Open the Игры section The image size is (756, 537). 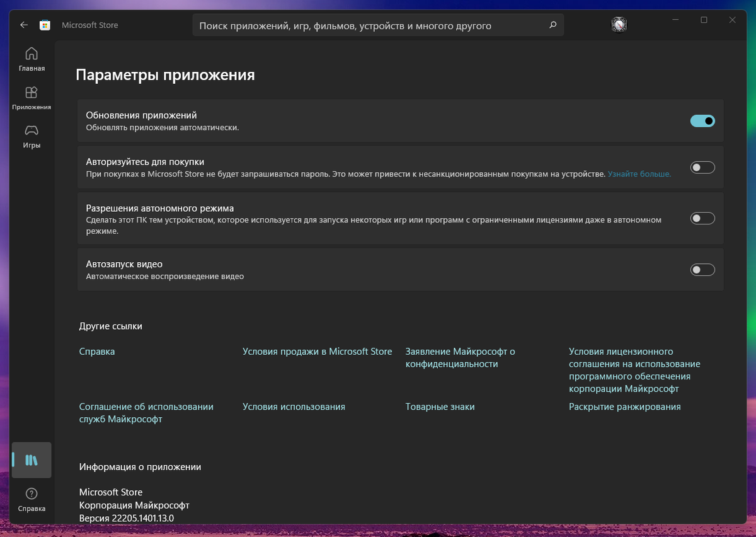pos(31,137)
